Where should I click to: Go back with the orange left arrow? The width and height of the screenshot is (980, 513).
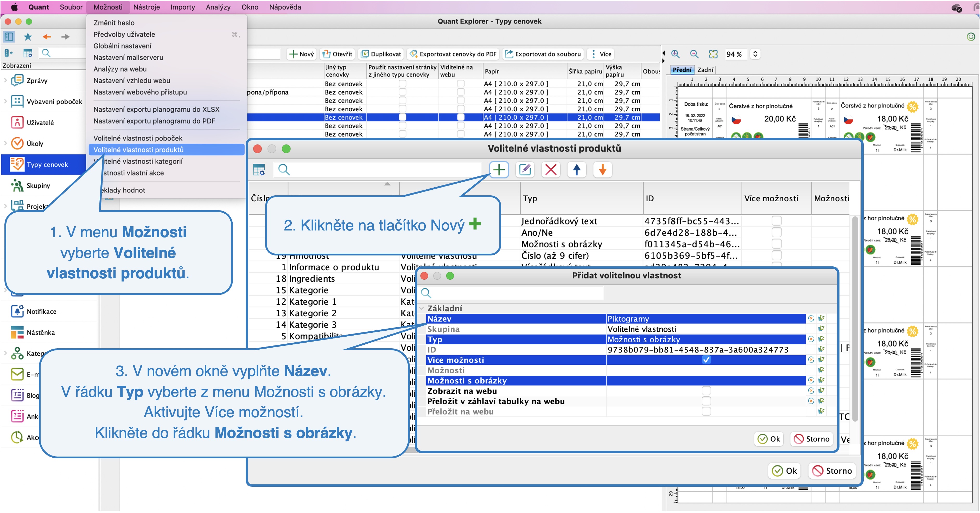[x=47, y=37]
